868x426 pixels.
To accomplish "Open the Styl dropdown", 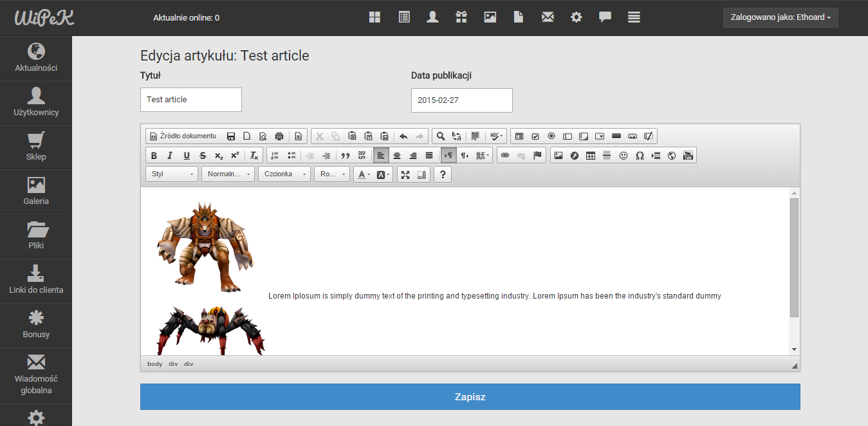I will point(172,174).
